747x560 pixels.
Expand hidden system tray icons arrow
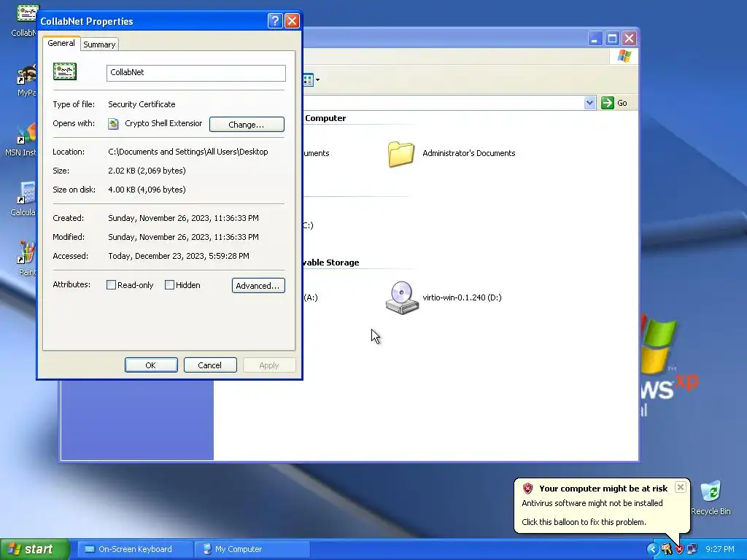coord(651,550)
